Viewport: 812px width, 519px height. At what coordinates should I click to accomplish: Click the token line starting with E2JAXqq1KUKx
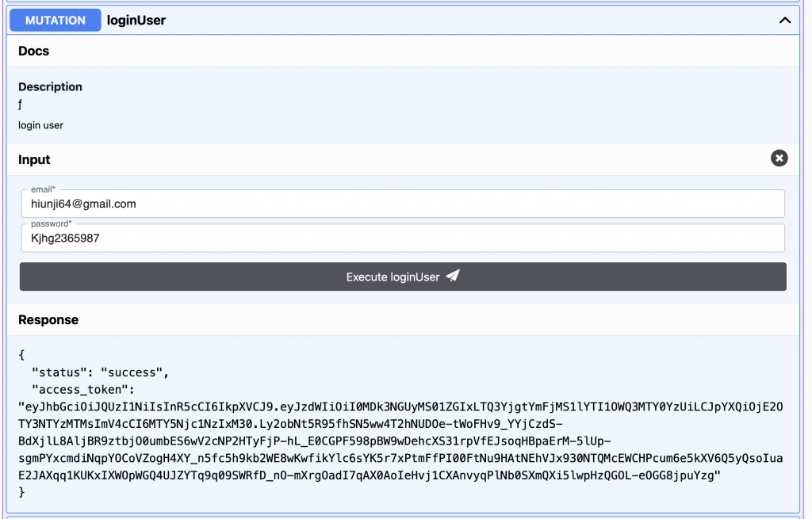pos(370,475)
